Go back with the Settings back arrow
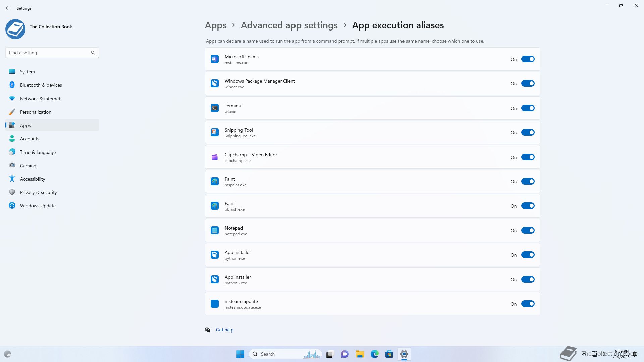 (x=8, y=8)
